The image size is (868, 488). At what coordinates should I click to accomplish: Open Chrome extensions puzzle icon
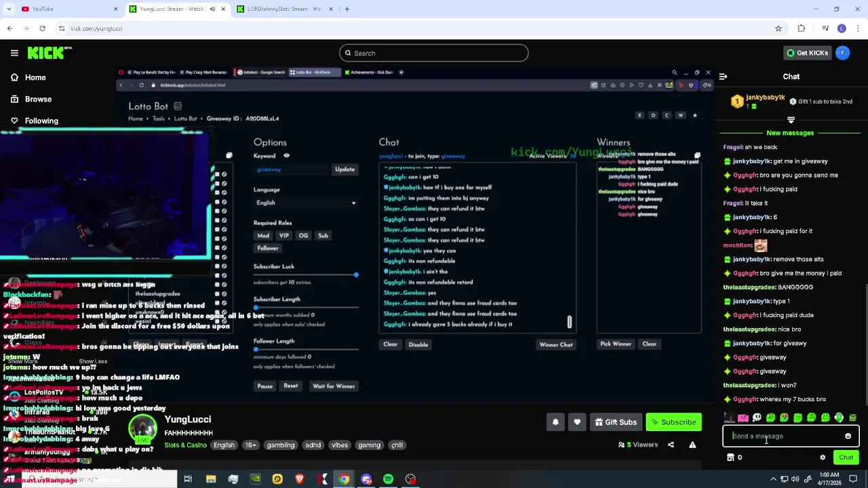tap(802, 28)
